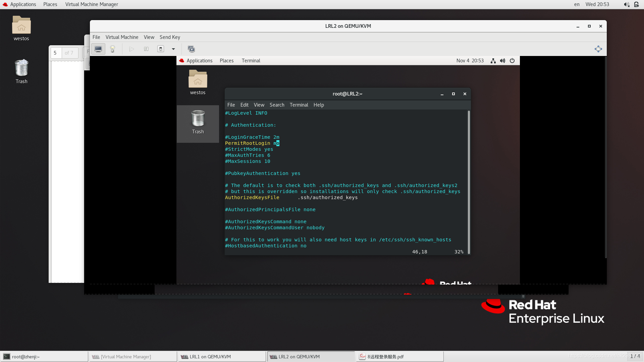Expand the Search menu in terminal
This screenshot has width=644, height=362.
[x=276, y=105]
